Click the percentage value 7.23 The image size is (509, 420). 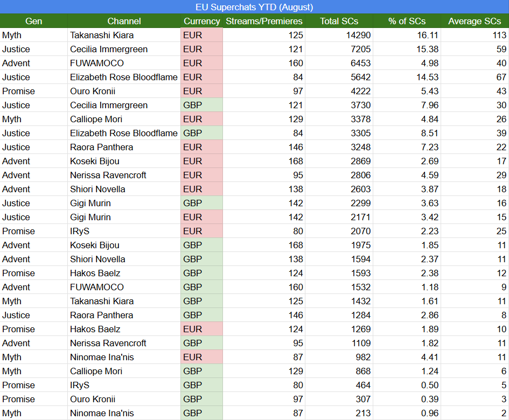tap(430, 147)
